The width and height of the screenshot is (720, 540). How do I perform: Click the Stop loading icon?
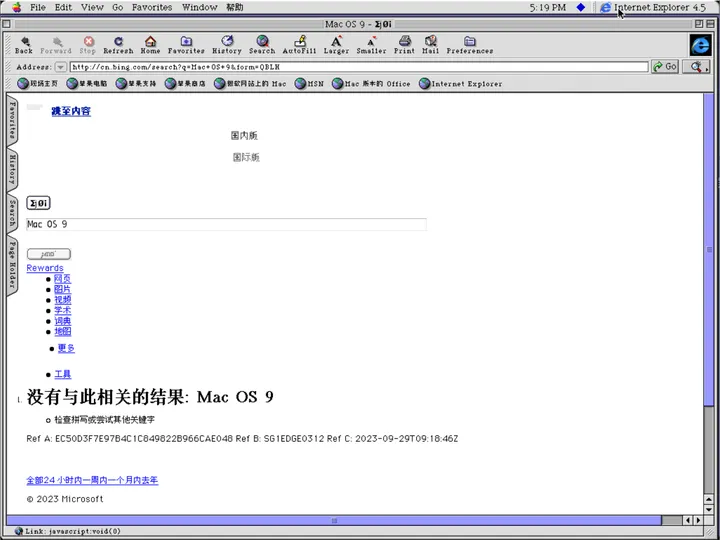[x=88, y=45]
